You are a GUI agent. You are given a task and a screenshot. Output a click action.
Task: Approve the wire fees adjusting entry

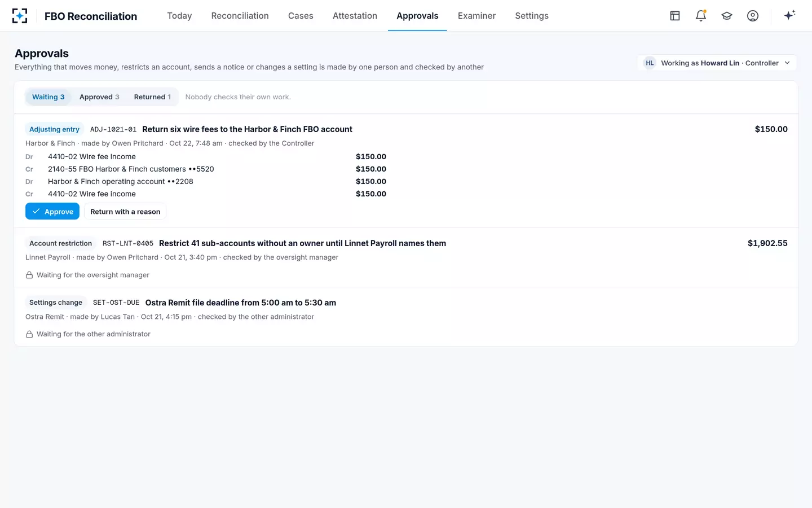[x=52, y=212]
